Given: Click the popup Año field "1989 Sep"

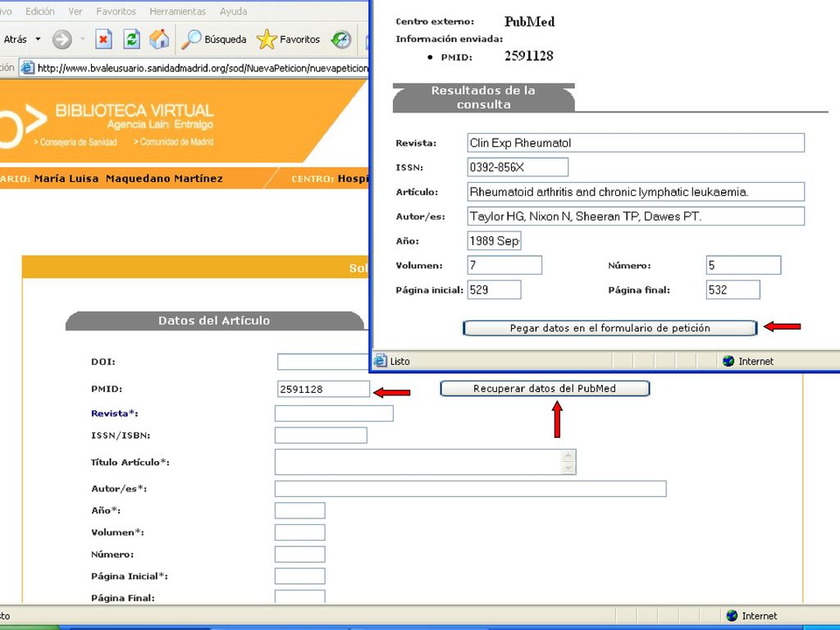Looking at the screenshot, I should pos(494,241).
